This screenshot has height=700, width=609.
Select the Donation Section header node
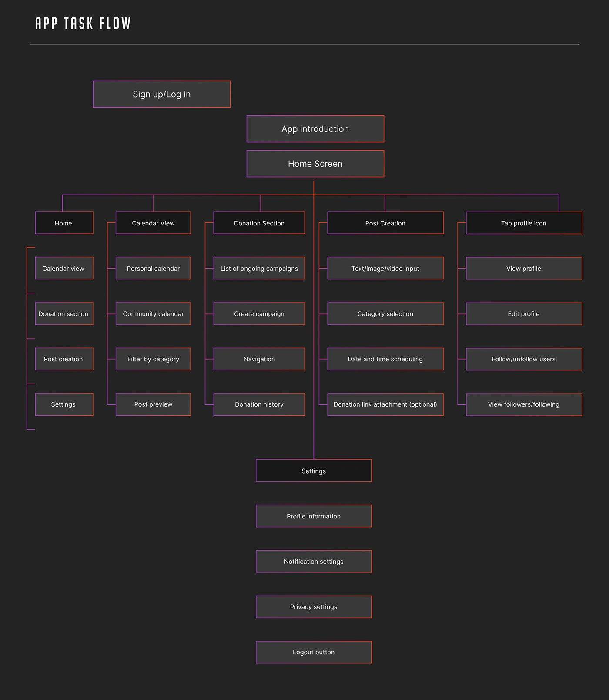(259, 223)
